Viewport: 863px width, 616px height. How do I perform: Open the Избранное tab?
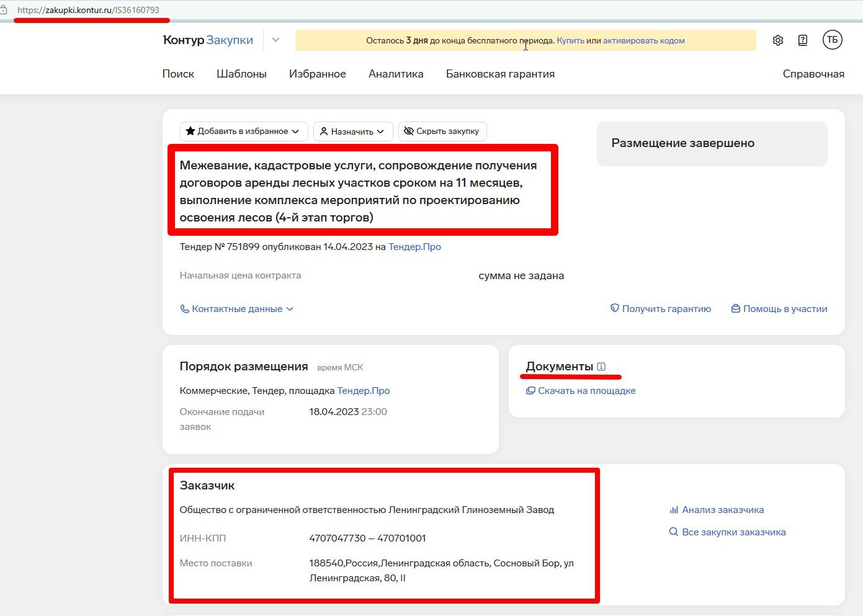[318, 74]
